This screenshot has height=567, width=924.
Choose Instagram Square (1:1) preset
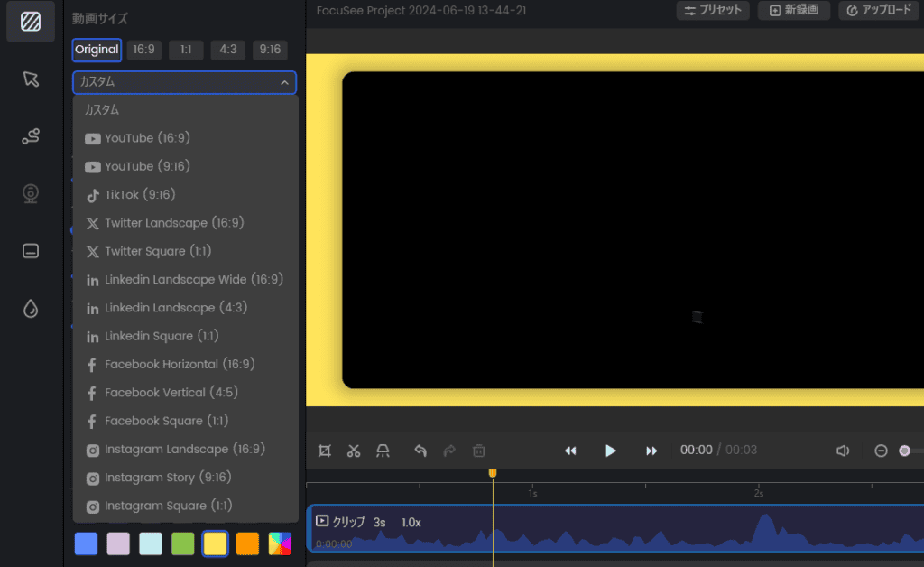click(x=186, y=507)
